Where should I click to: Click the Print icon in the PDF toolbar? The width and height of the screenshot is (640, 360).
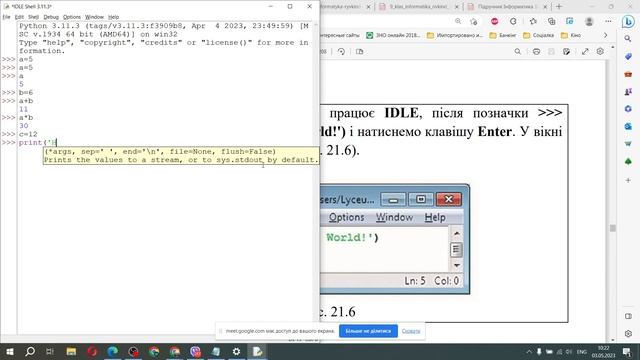536,51
